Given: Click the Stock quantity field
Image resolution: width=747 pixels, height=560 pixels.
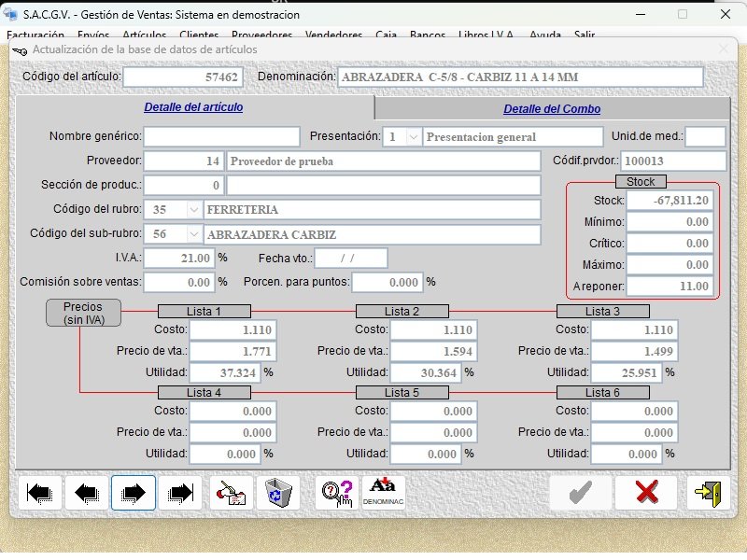Looking at the screenshot, I should point(669,201).
